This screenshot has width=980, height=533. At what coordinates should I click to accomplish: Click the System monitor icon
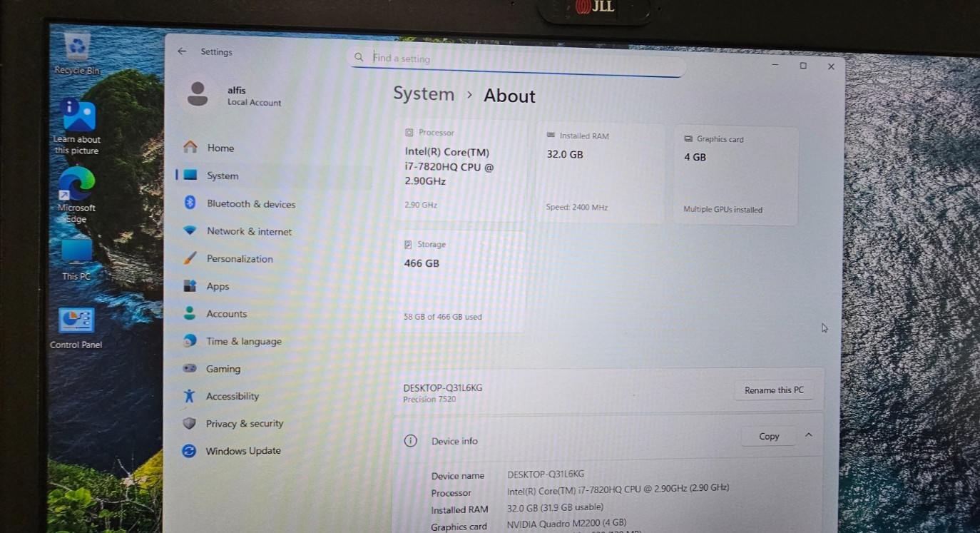coord(190,175)
